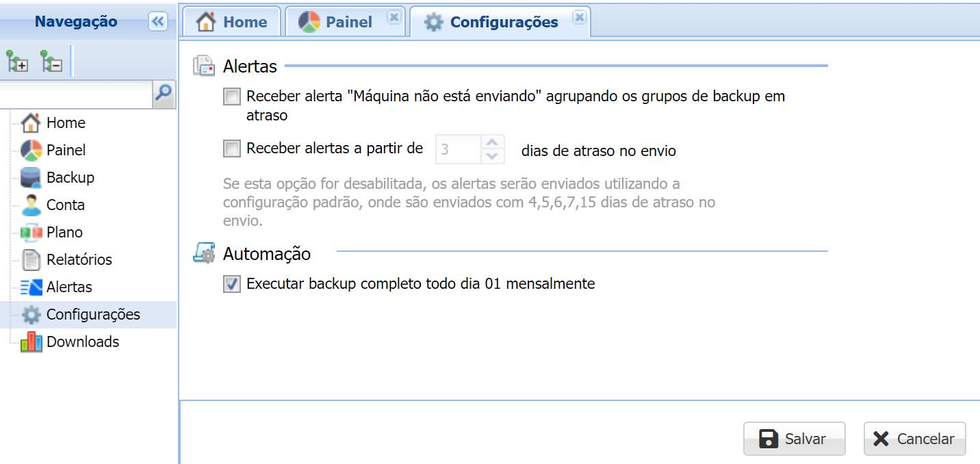Decrease days of delay with down arrow
This screenshot has height=464, width=980.
point(492,156)
